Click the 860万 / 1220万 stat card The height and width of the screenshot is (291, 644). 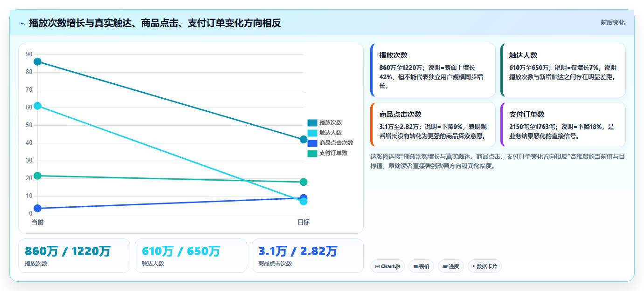click(74, 256)
